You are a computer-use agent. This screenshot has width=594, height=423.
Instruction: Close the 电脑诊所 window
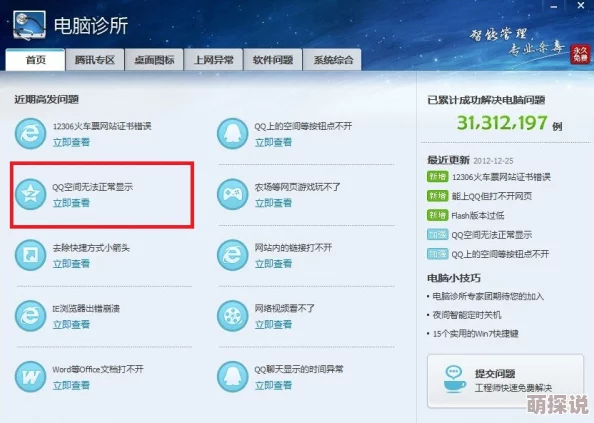581,6
